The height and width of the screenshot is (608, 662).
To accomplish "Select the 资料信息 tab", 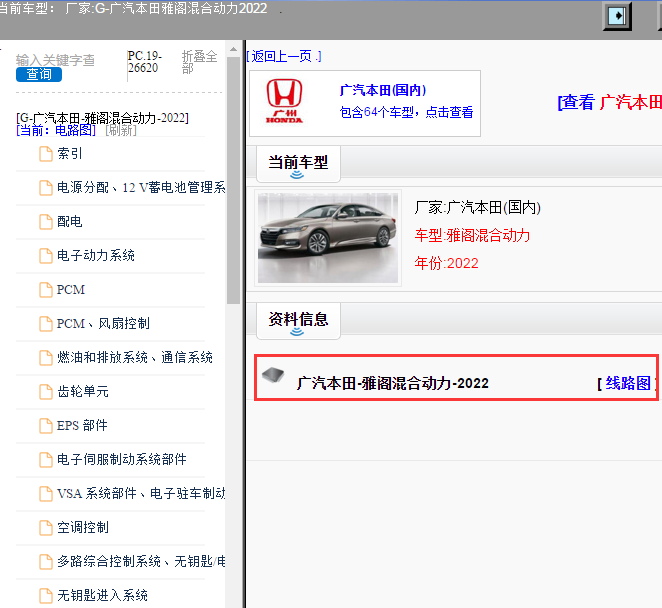I will (x=298, y=321).
